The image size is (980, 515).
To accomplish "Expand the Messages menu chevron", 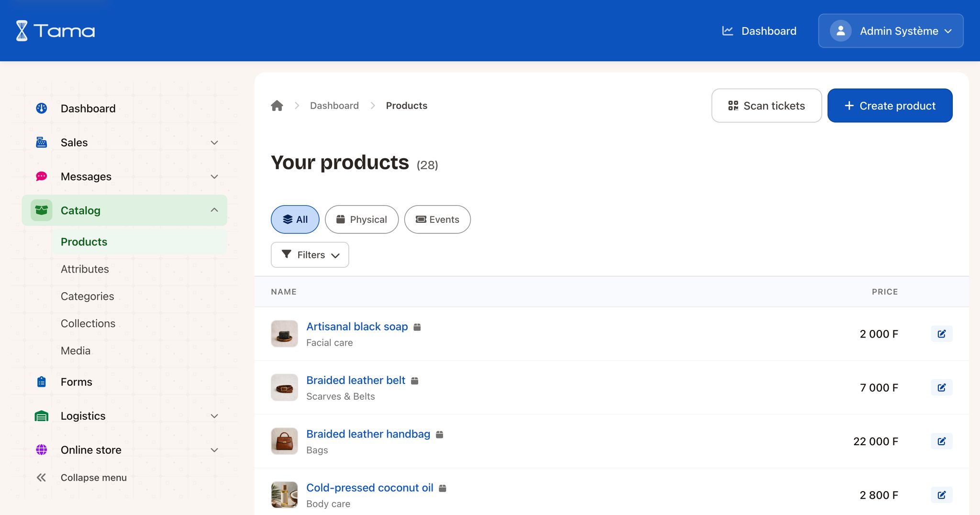I will [x=214, y=176].
